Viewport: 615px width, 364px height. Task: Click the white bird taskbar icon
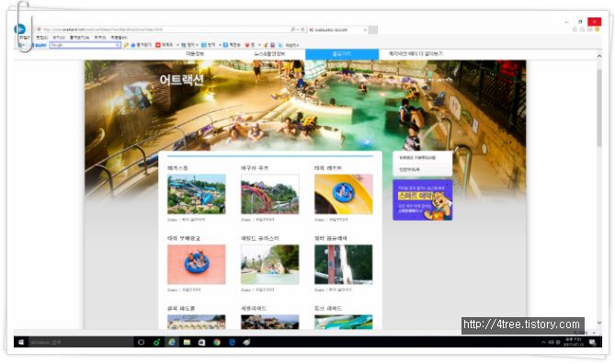pyautogui.click(x=246, y=343)
